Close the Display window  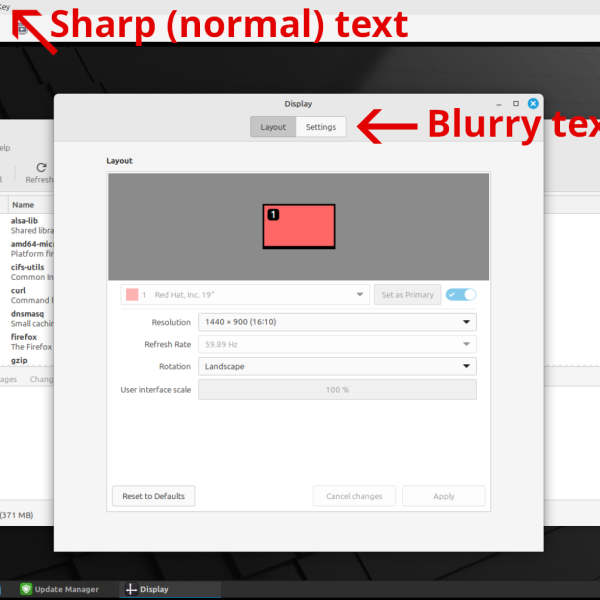coord(533,103)
